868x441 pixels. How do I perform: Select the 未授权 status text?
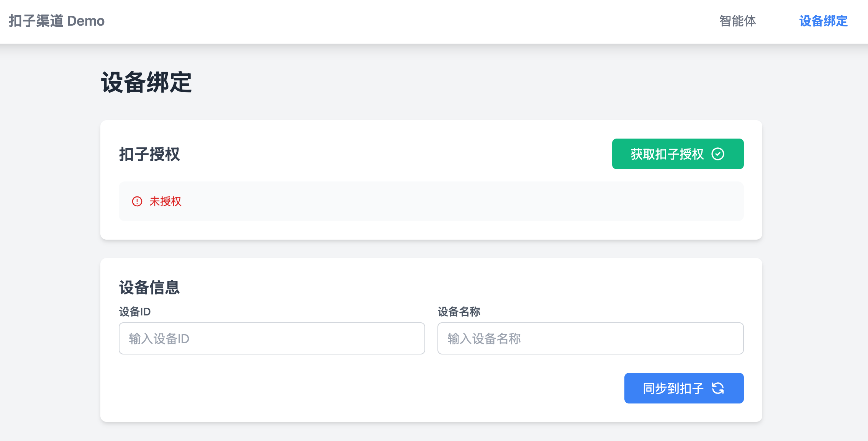(x=165, y=201)
